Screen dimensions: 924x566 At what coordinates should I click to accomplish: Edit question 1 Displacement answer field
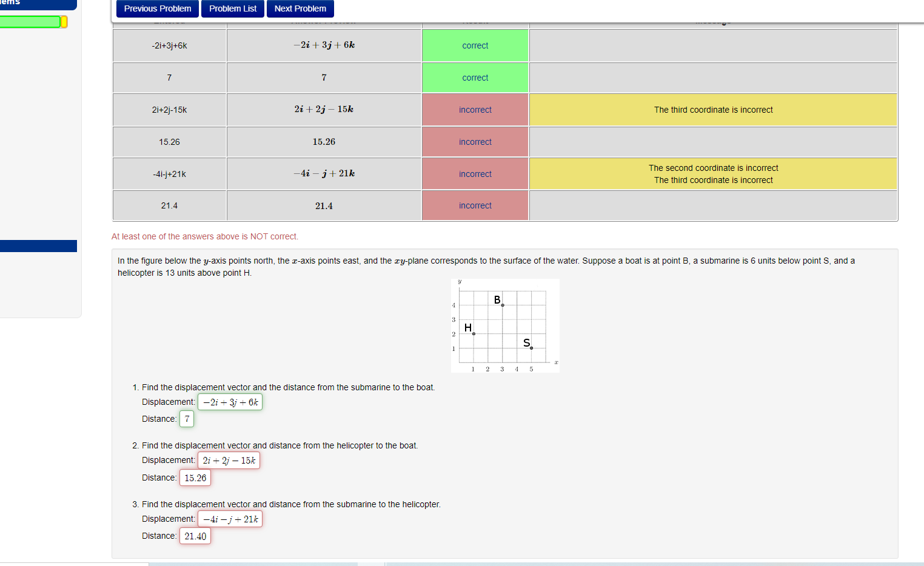[230, 402]
